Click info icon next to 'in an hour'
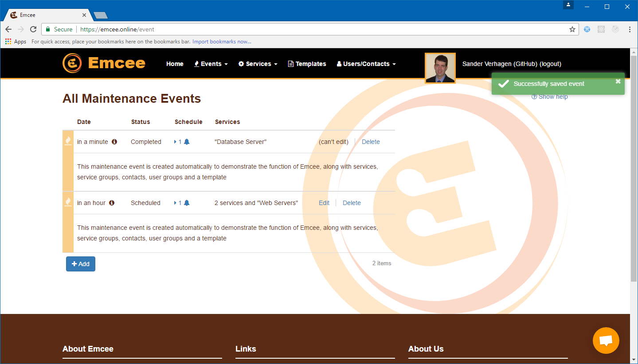The width and height of the screenshot is (638, 364). point(112,203)
